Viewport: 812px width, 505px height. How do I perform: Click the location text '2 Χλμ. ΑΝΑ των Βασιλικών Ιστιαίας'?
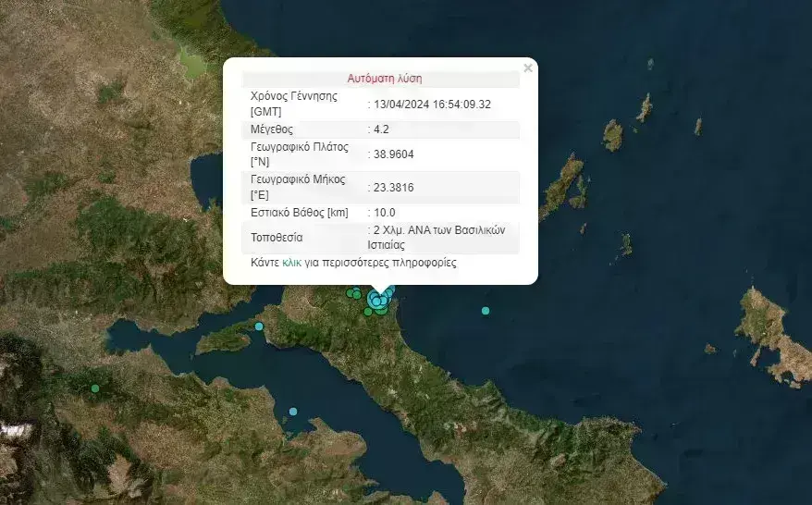tap(435, 237)
